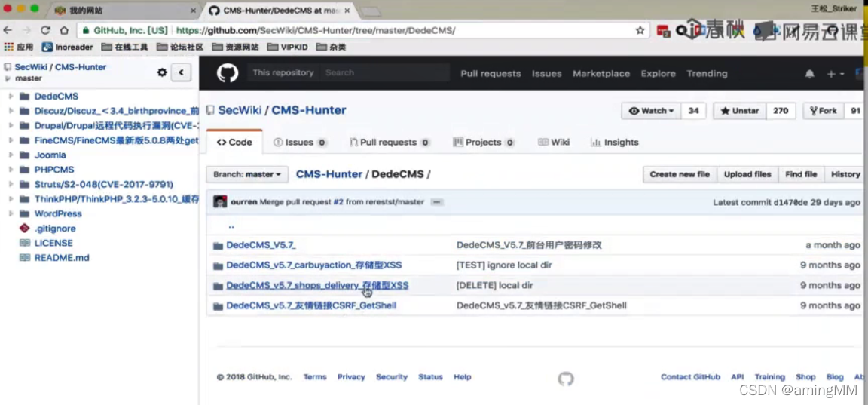The width and height of the screenshot is (868, 405).
Task: Open the DedeCMS_v5.7_友情链接CSRF_GetShell folder link
Action: coord(311,306)
